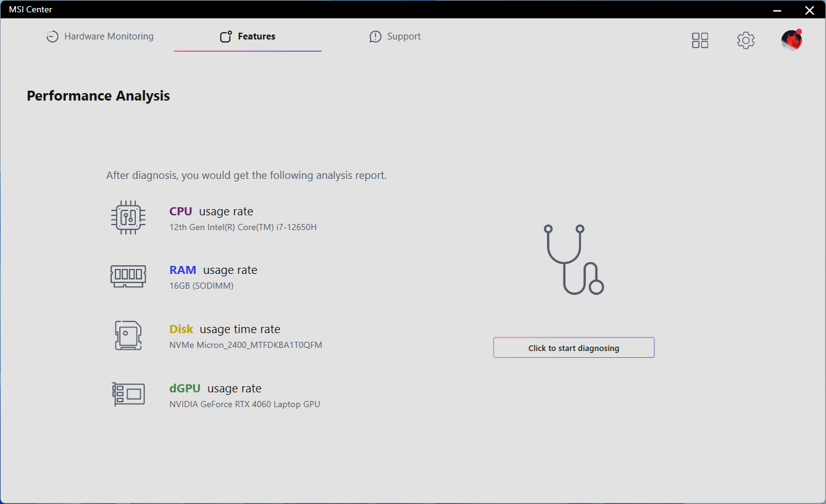This screenshot has height=504, width=826.
Task: Click the NVMe Micron_2400 disk model text
Action: coord(246,345)
